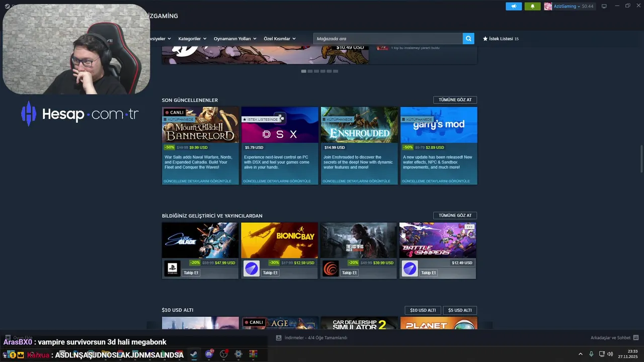
Task: Open Car Dealership Simulator 2 thumbnail
Action: (359, 323)
